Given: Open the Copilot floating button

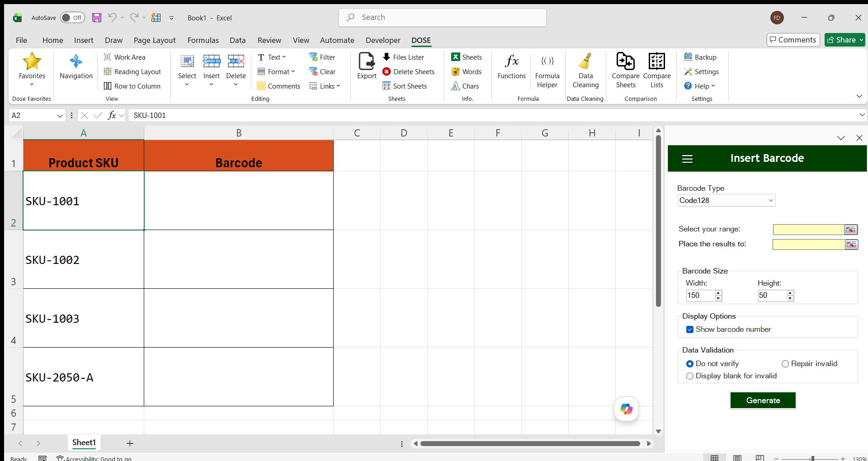Looking at the screenshot, I should point(626,409).
